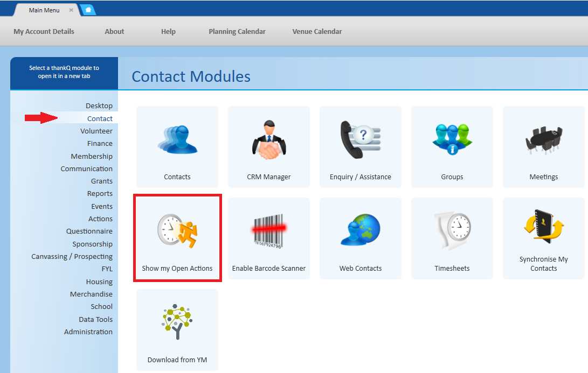588x373 pixels.
Task: Click Synchronise My Contacts icon
Action: (x=543, y=226)
